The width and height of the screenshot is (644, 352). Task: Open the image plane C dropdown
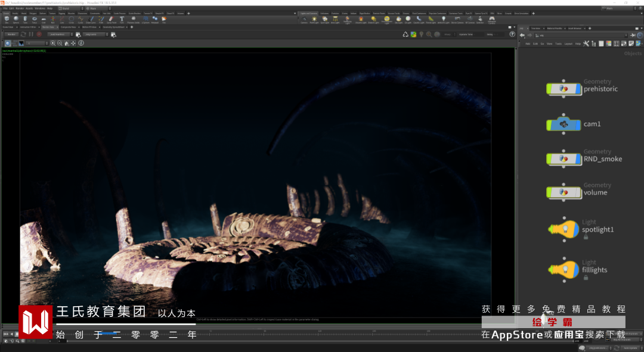37,43
